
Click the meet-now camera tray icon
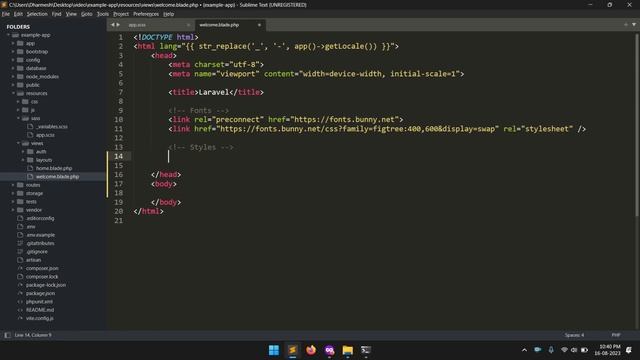538,350
